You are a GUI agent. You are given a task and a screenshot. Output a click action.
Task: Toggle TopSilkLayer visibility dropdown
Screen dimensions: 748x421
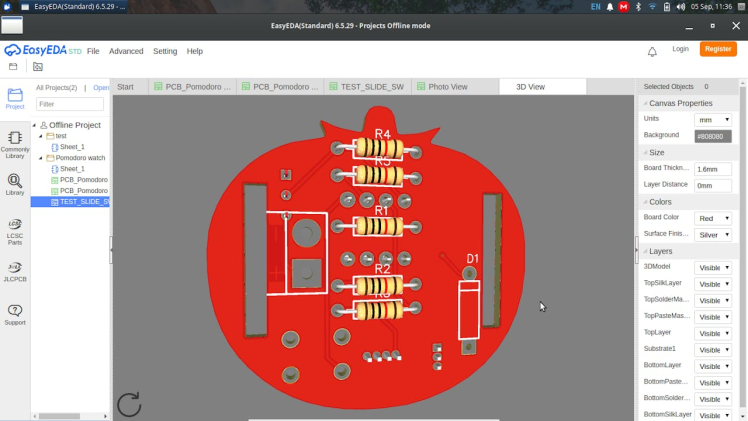pos(713,284)
